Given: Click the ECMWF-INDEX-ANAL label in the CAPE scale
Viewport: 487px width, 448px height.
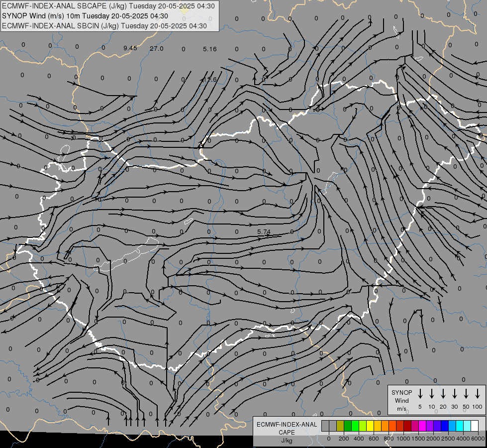Looking at the screenshot, I should pos(287,425).
